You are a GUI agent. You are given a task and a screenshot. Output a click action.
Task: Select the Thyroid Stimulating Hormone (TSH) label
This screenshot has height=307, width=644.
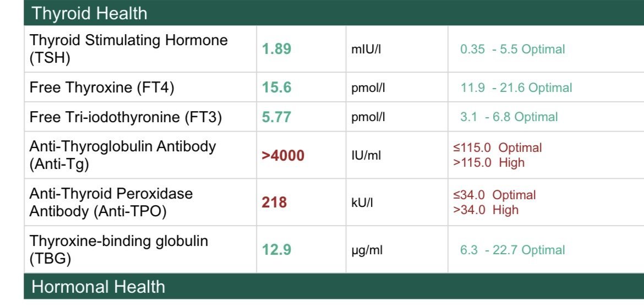tap(129, 49)
